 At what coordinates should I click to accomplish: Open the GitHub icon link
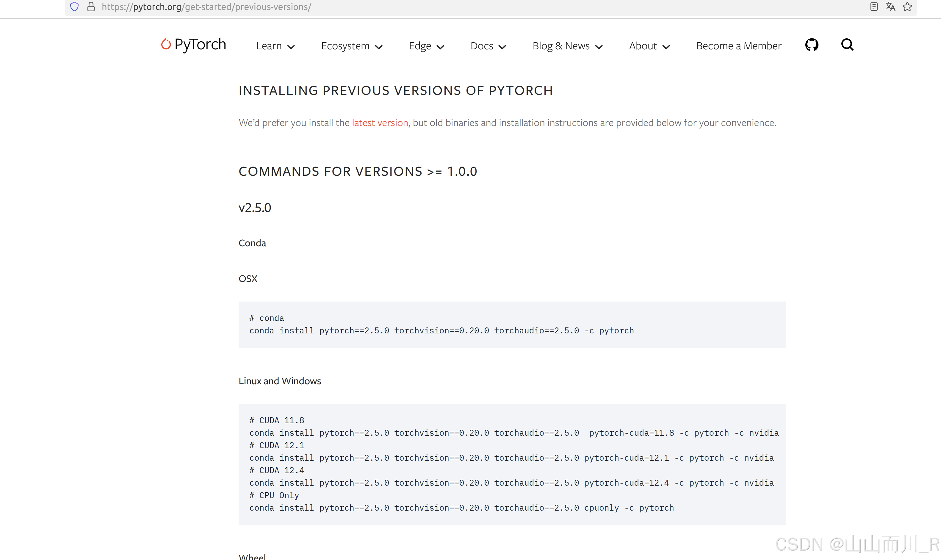[812, 45]
